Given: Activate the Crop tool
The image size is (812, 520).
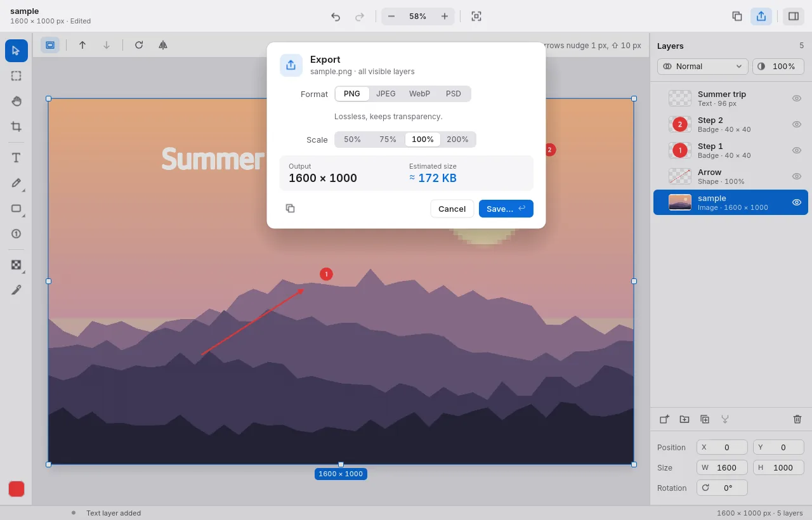Looking at the screenshot, I should [16, 127].
